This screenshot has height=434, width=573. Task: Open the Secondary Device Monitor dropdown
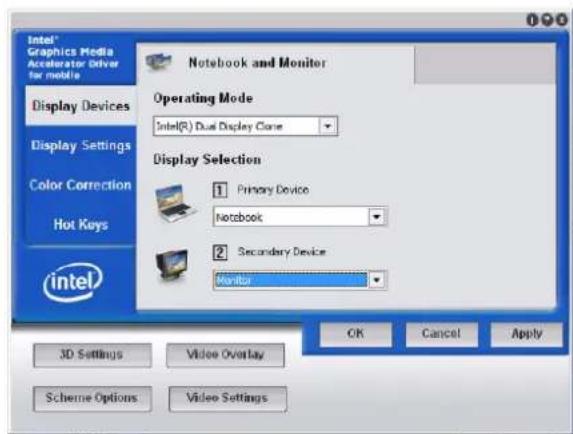377,280
